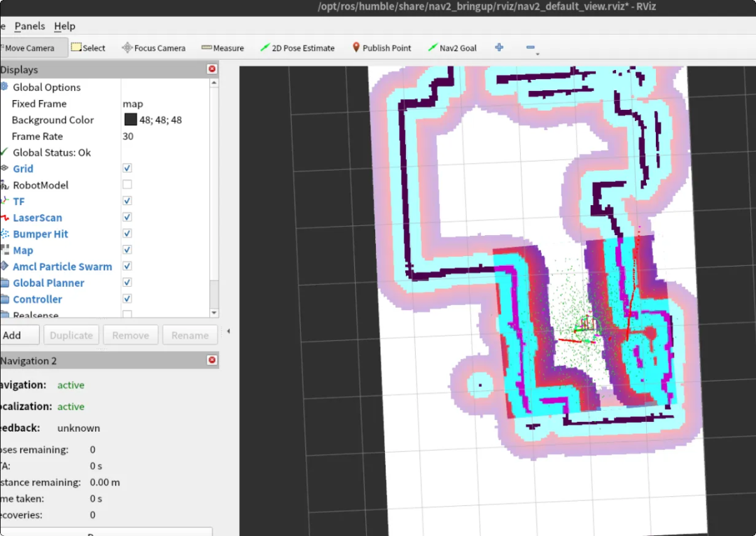Close the Displays panel
Viewport: 756px width, 536px height.
212,69
